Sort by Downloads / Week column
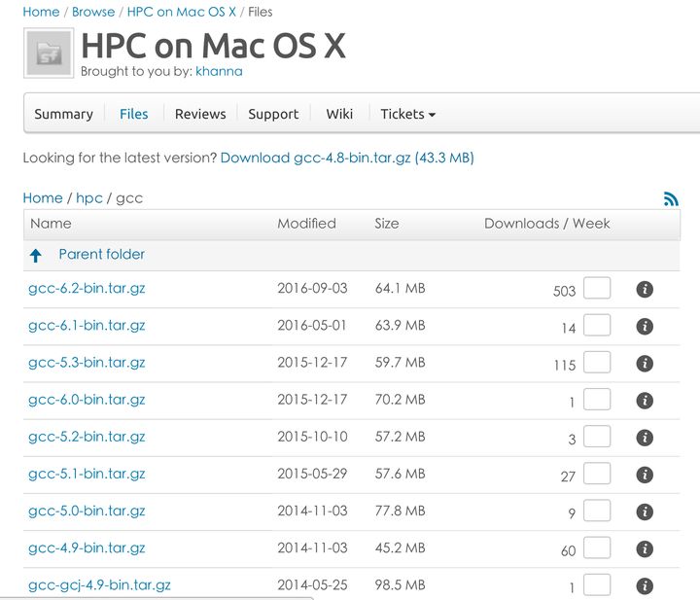 [x=546, y=224]
